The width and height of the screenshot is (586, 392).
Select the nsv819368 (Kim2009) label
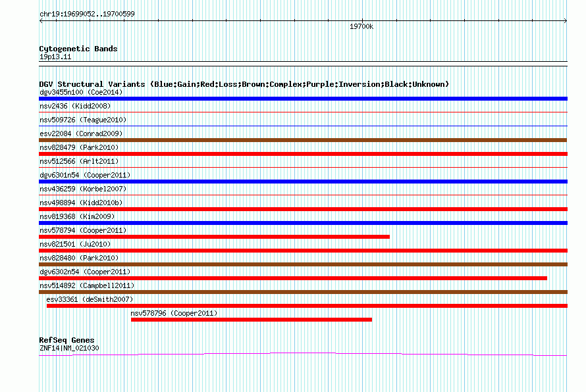[x=77, y=216]
